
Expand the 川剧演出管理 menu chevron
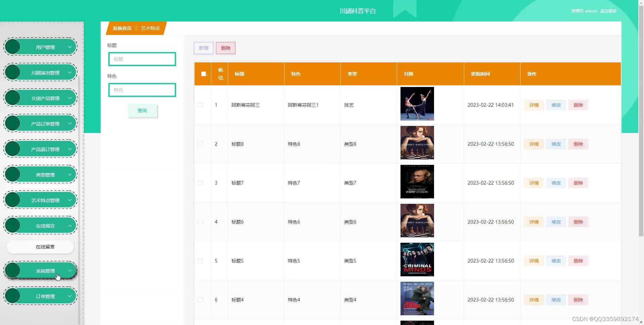click(x=70, y=73)
